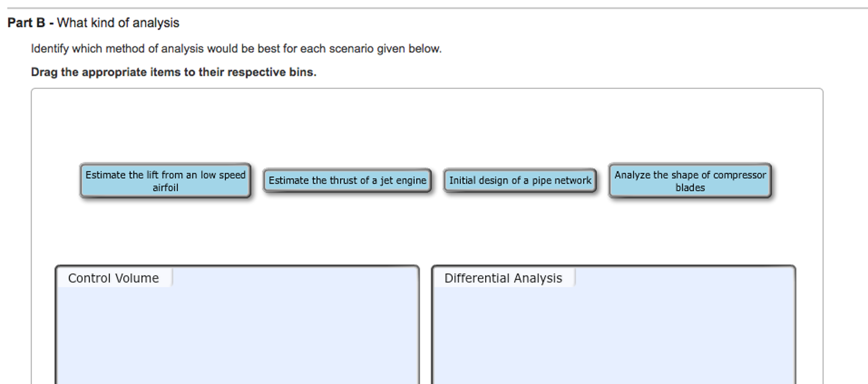Select the "Estimate the lift from an low speed airfoil" card
The height and width of the screenshot is (384, 868).
165,181
